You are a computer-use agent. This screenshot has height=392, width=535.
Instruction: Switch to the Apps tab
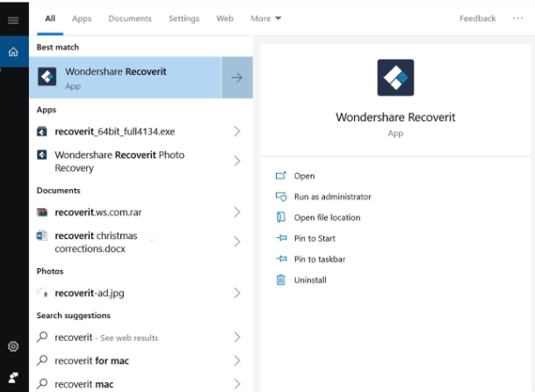click(x=82, y=18)
